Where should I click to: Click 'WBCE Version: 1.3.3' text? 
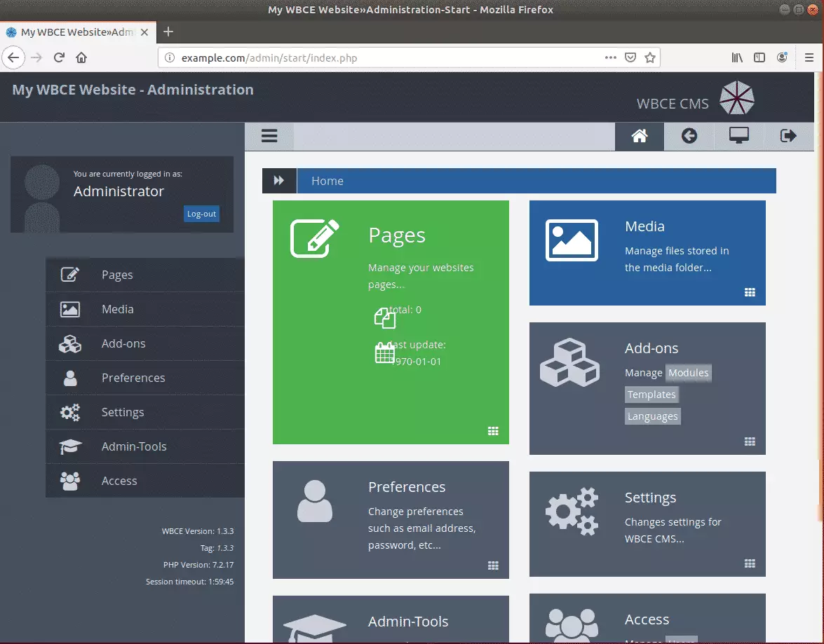click(198, 531)
